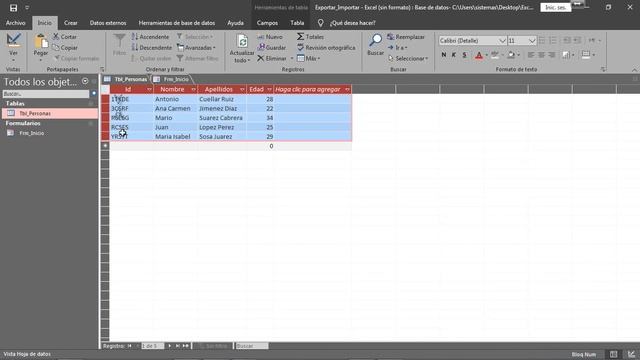Image resolution: width=640 pixels, height=360 pixels.
Task: Click the Guardar record icon
Action: pos(261,48)
